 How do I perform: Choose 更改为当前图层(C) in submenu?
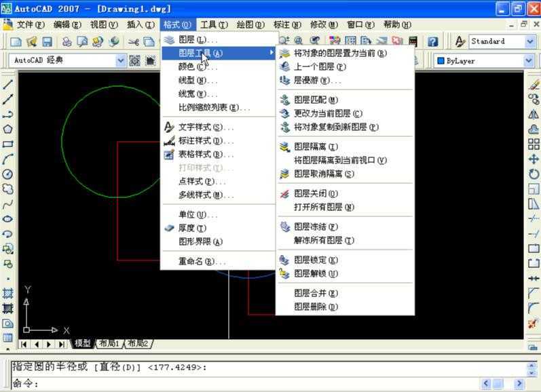coord(346,113)
